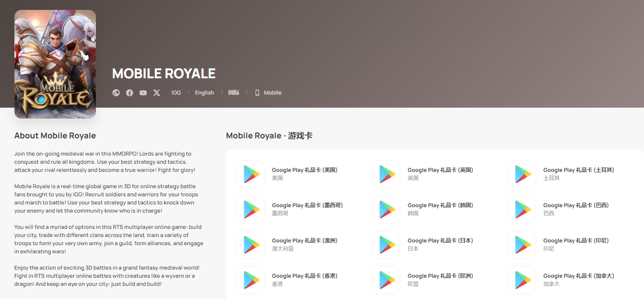
Task: Click the IGG publisher label
Action: pos(176,93)
